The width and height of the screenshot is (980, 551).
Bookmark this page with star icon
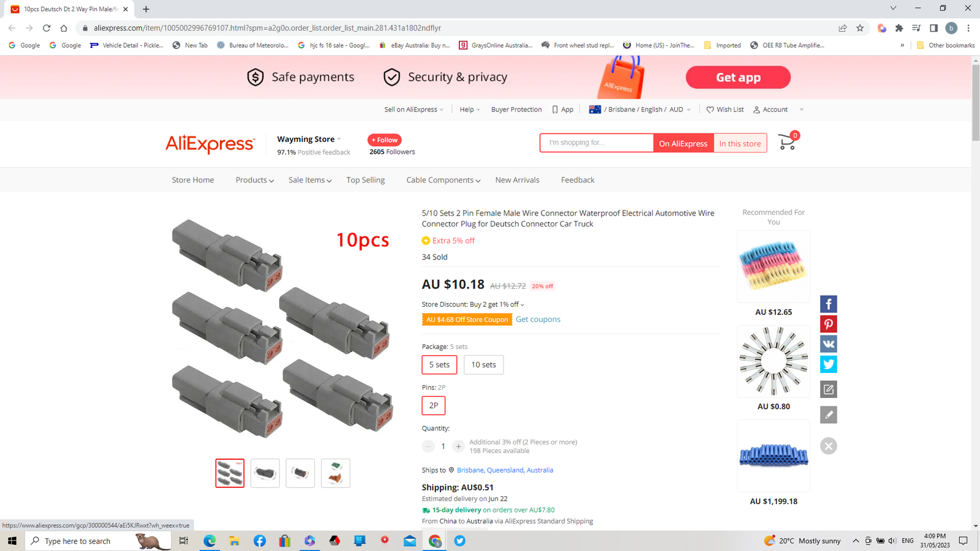pyautogui.click(x=860, y=28)
